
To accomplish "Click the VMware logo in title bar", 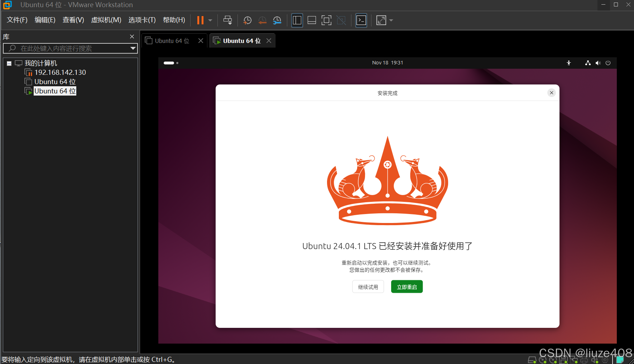I will 8,5.
